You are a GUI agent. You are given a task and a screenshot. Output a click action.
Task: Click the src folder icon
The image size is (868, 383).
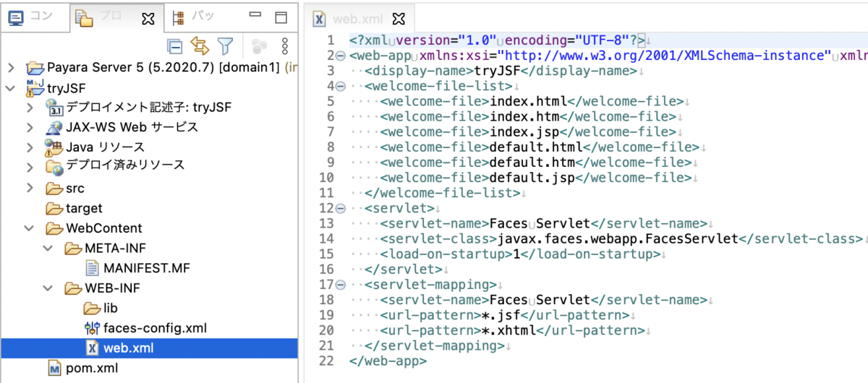[x=54, y=189]
